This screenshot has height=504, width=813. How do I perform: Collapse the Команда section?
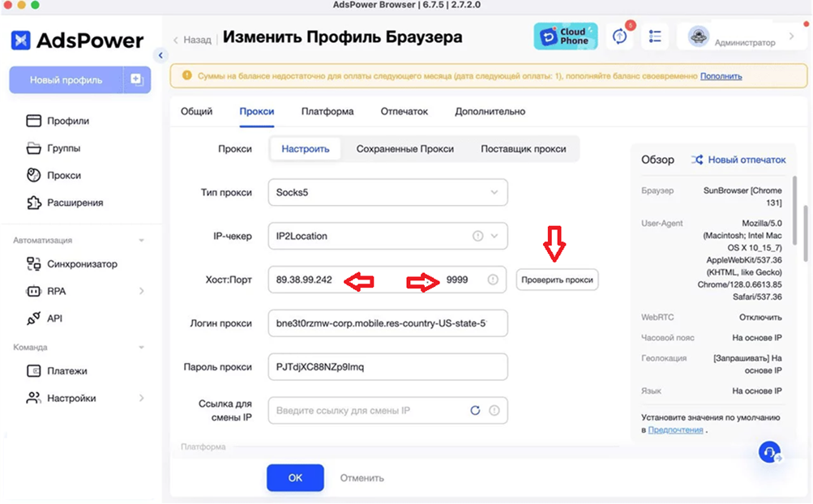141,348
